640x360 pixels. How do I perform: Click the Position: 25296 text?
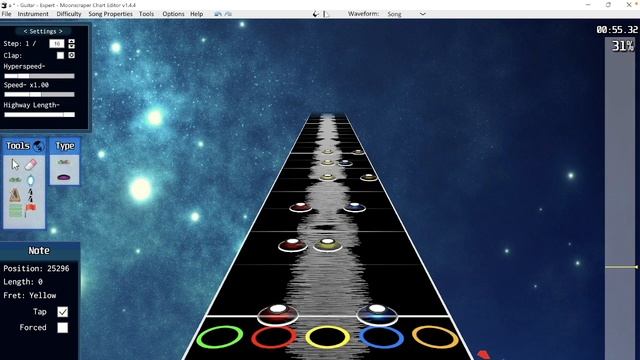click(36, 269)
